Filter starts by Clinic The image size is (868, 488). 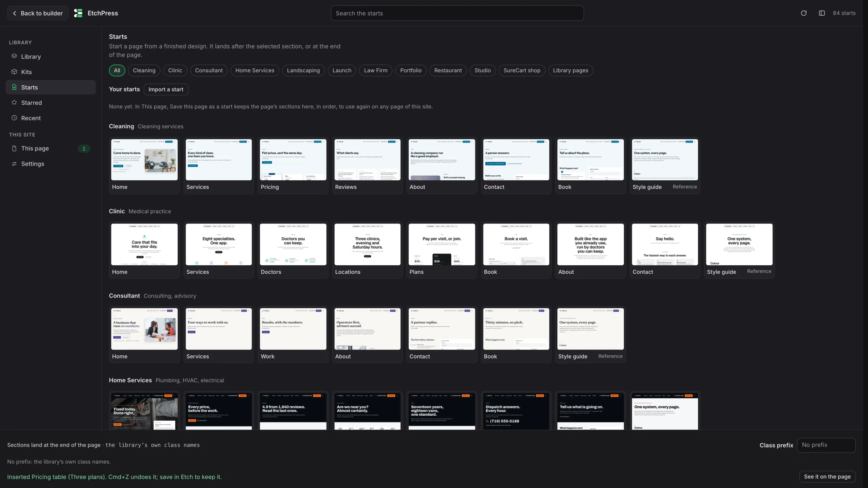tap(175, 70)
